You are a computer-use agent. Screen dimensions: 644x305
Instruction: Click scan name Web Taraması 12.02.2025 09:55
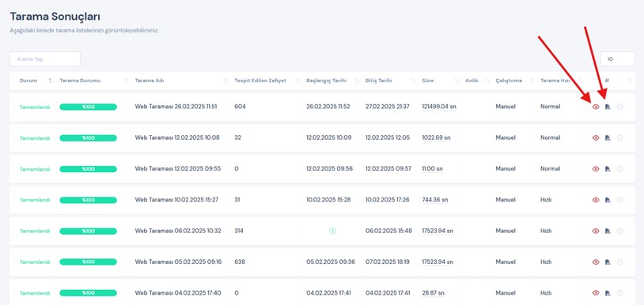[x=178, y=169]
